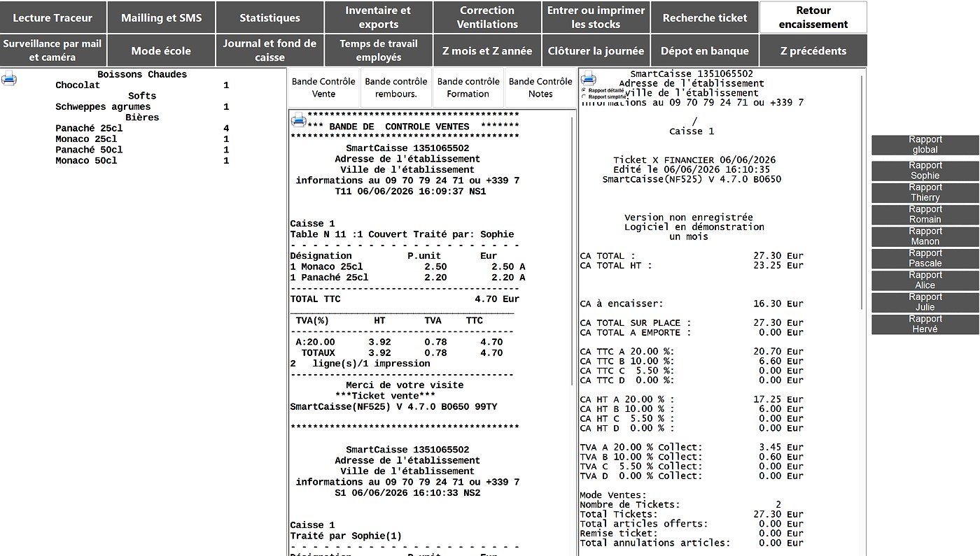Open the Statistiques section

(269, 17)
